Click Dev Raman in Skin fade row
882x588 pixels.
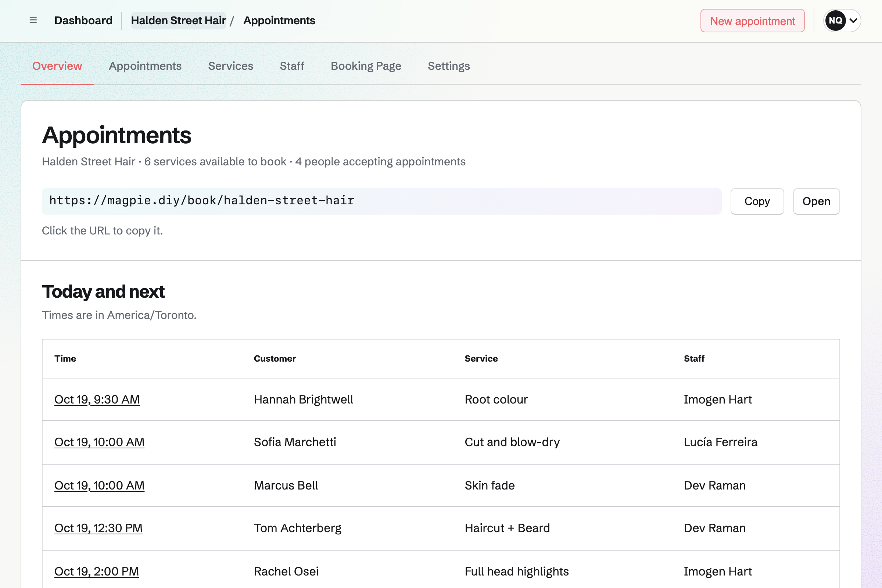715,485
